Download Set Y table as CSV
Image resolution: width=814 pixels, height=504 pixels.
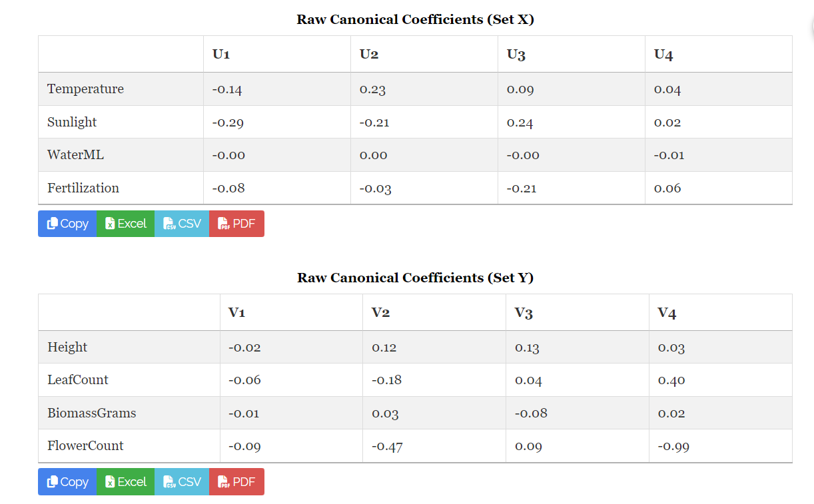[x=182, y=482]
